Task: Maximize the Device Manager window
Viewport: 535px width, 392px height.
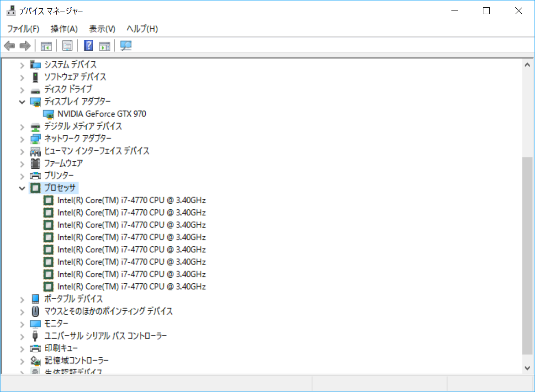Action: point(486,11)
